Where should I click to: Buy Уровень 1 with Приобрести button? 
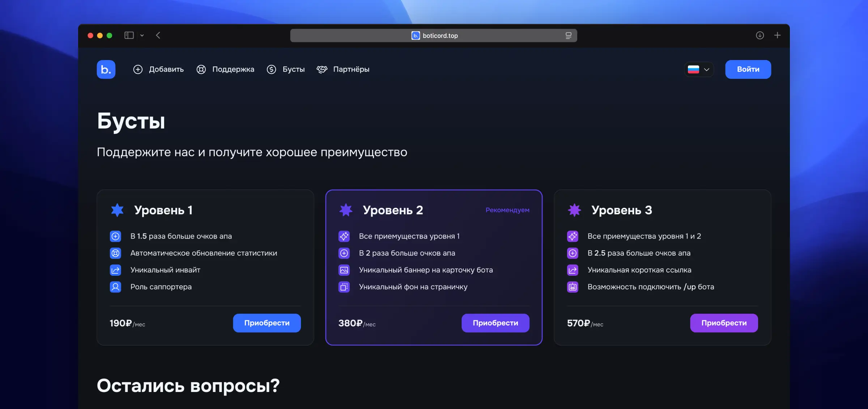267,323
